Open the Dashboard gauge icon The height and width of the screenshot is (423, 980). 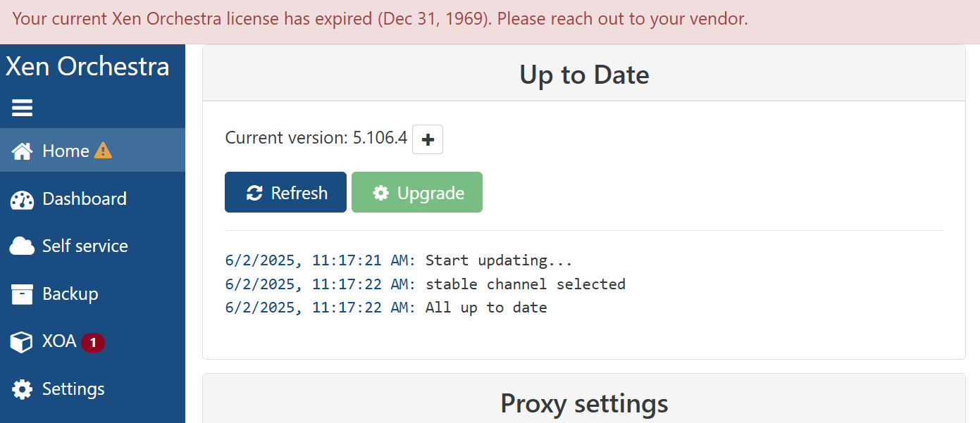(22, 199)
